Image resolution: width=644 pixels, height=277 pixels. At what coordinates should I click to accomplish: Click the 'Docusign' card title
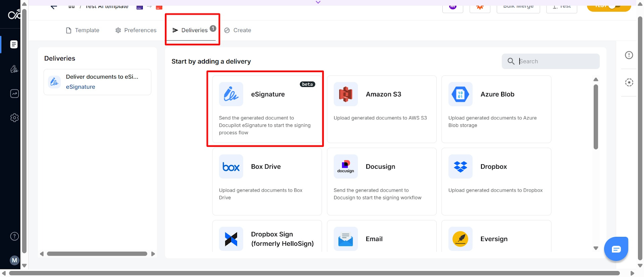(x=380, y=166)
